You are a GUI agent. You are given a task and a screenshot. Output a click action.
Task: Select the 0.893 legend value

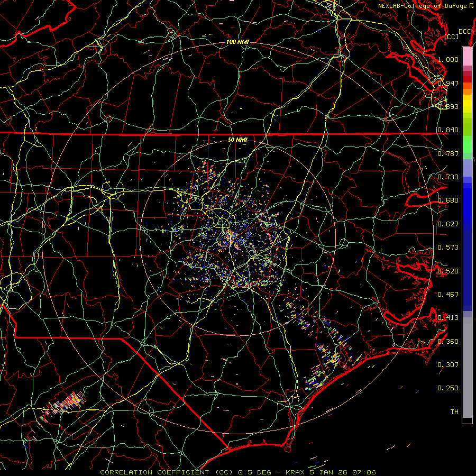click(448, 106)
